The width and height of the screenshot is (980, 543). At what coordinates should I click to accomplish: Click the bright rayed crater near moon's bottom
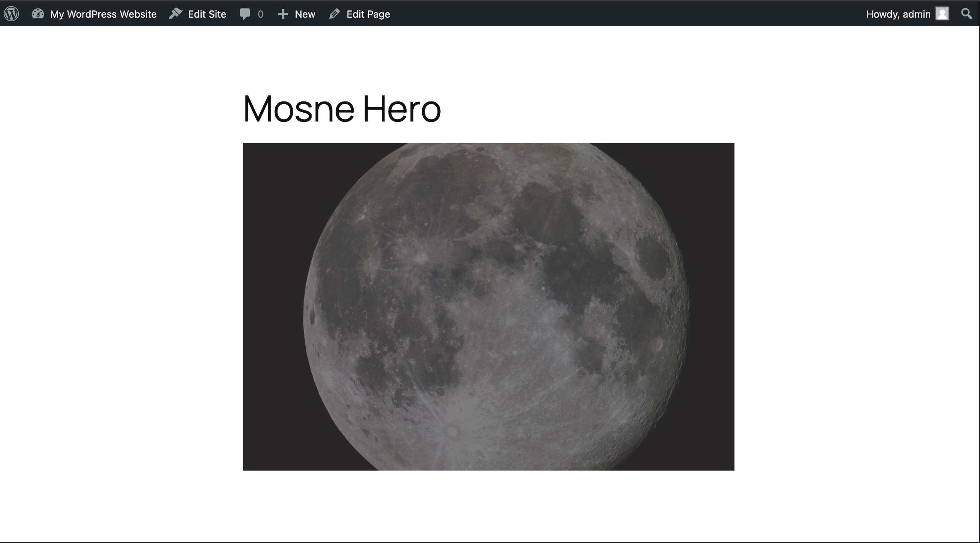coord(452,432)
